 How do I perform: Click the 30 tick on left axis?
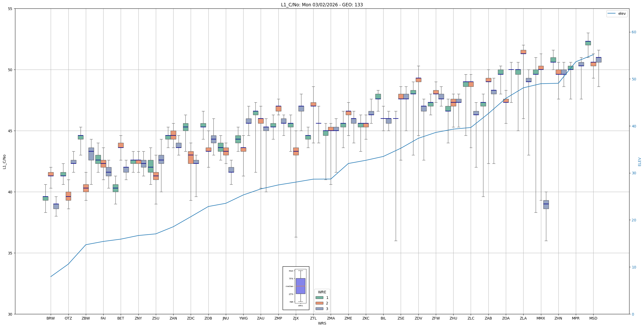[x=10, y=314]
